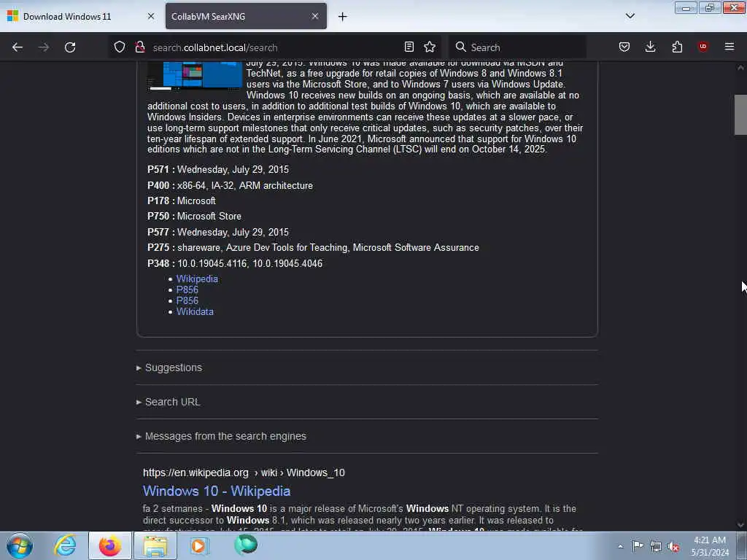Click the P571 date text

(x=233, y=169)
